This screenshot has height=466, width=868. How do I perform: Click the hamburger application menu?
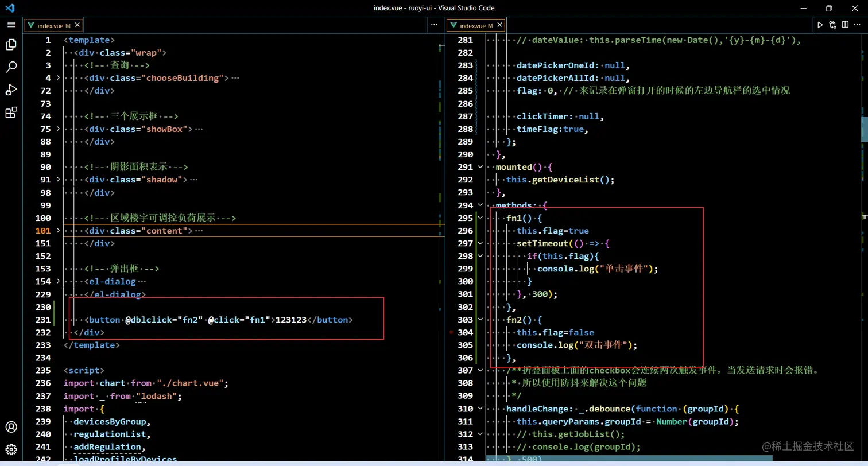click(11, 25)
